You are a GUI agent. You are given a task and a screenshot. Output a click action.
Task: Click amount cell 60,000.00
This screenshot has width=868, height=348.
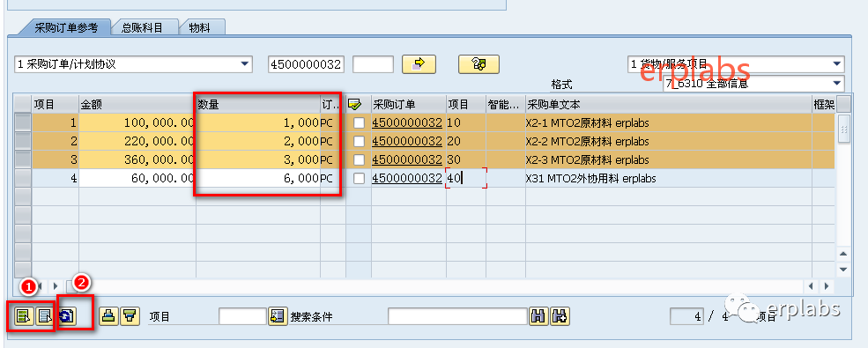[x=137, y=179]
